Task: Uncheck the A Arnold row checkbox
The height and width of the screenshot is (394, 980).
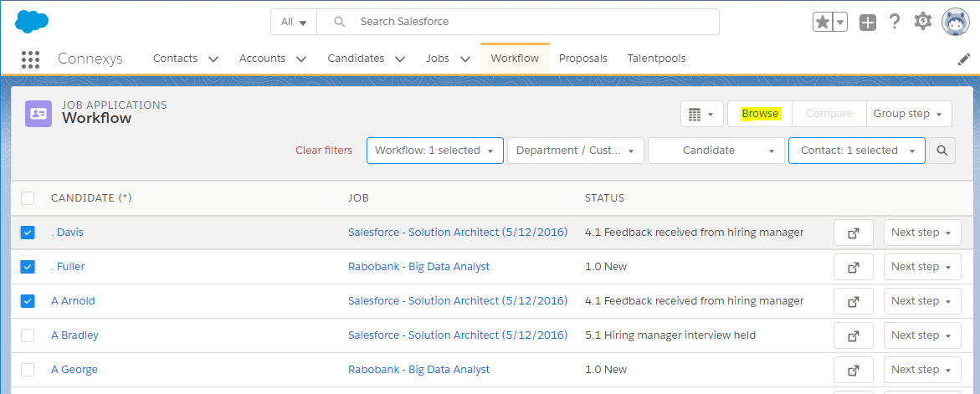Action: click(28, 301)
